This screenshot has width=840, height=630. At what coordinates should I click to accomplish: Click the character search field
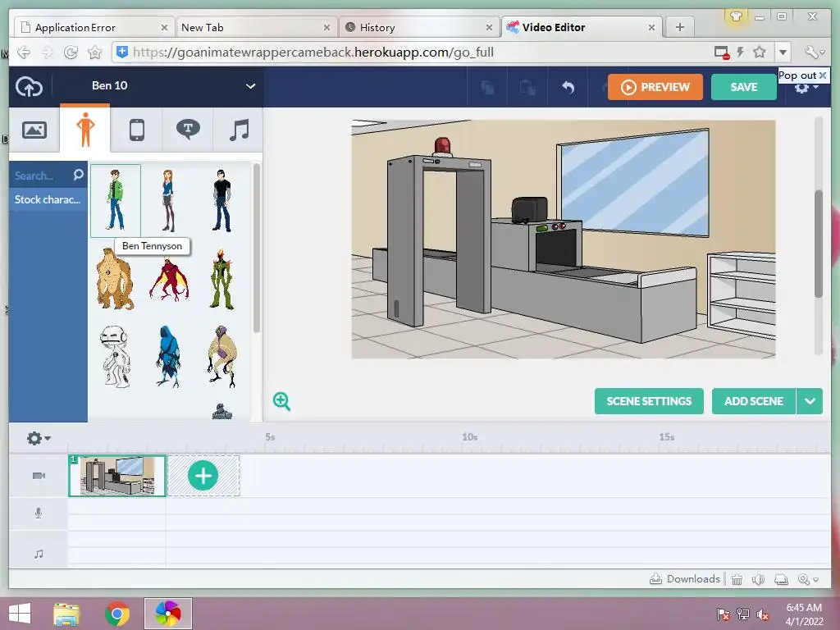pyautogui.click(x=40, y=176)
